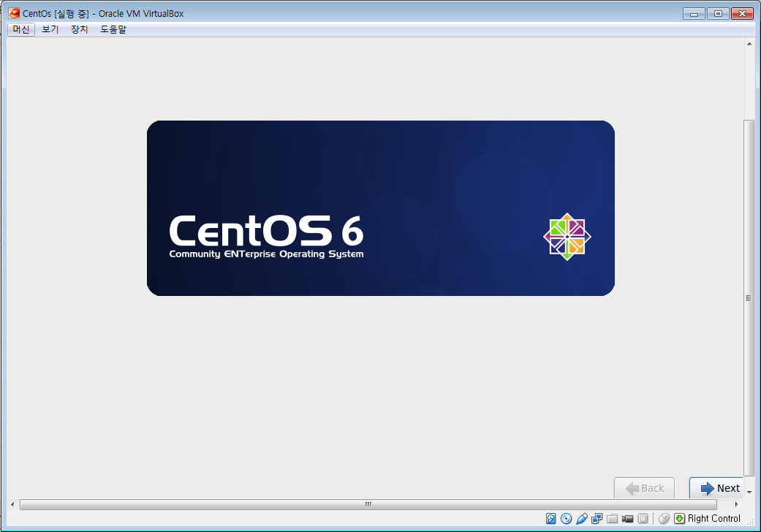Click the mouse integration status icon

(x=664, y=518)
